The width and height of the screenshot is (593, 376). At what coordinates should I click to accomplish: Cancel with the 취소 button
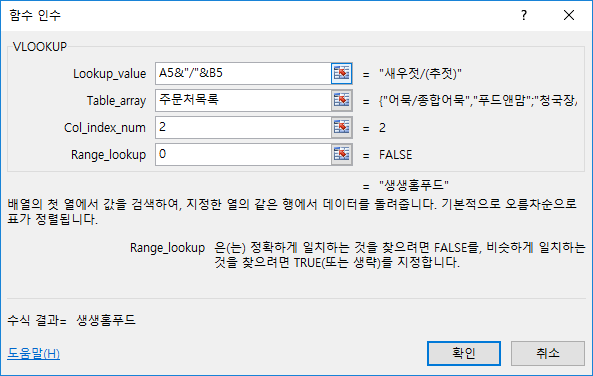548,353
